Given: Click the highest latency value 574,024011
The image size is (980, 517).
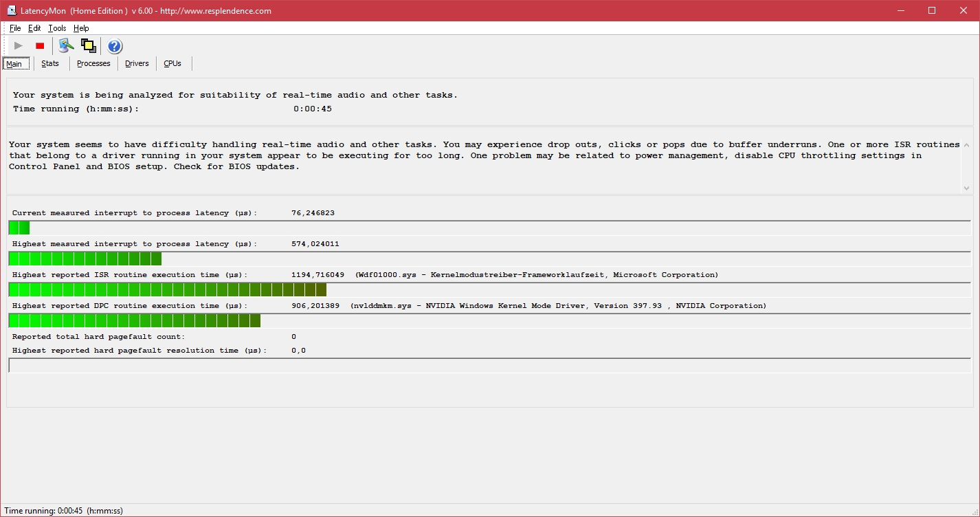Looking at the screenshot, I should [x=315, y=244].
